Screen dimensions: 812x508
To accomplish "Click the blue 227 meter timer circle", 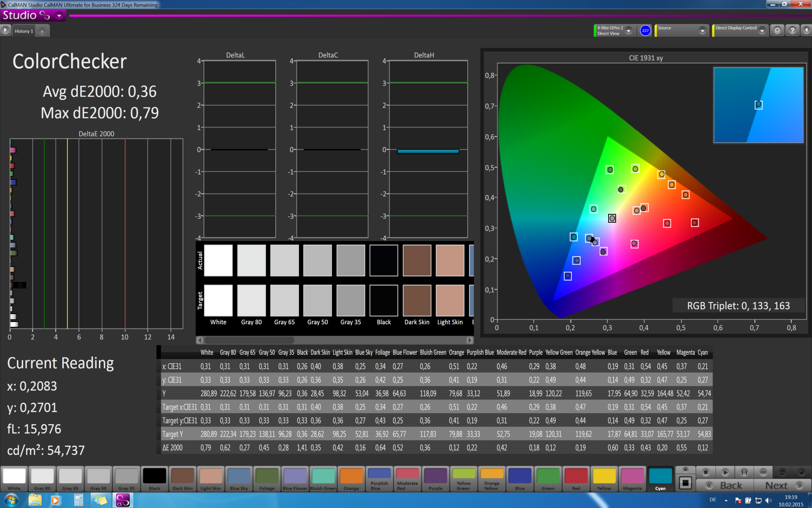I will point(645,30).
